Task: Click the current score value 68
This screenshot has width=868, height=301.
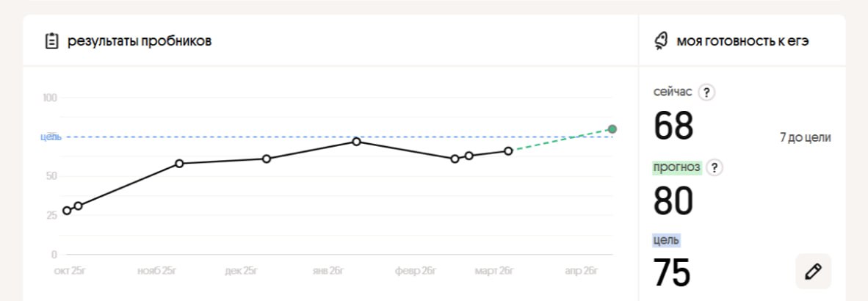Action: [673, 126]
